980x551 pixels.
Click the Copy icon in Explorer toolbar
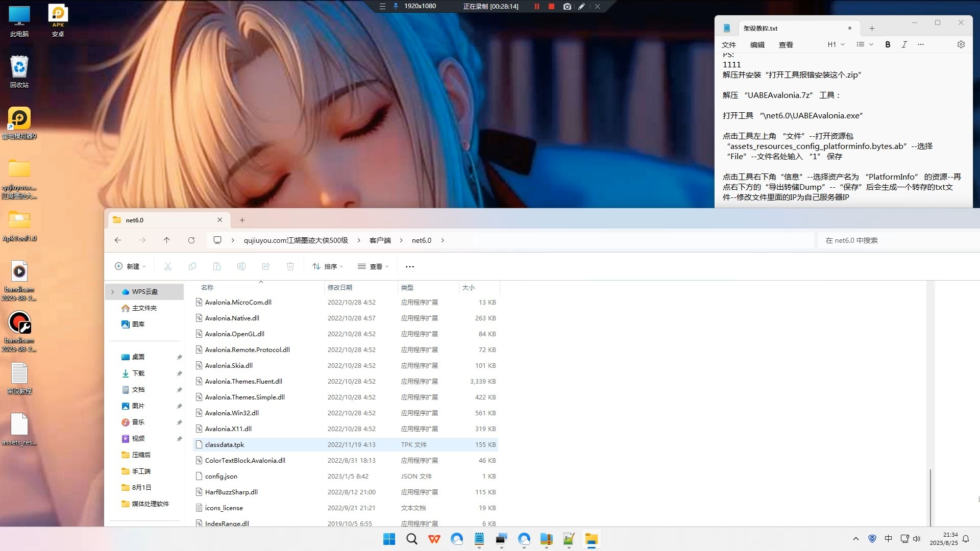[x=192, y=266]
